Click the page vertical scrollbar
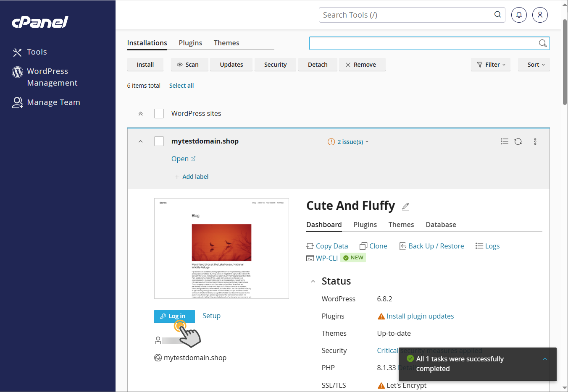This screenshot has height=392, width=568. pos(565,62)
